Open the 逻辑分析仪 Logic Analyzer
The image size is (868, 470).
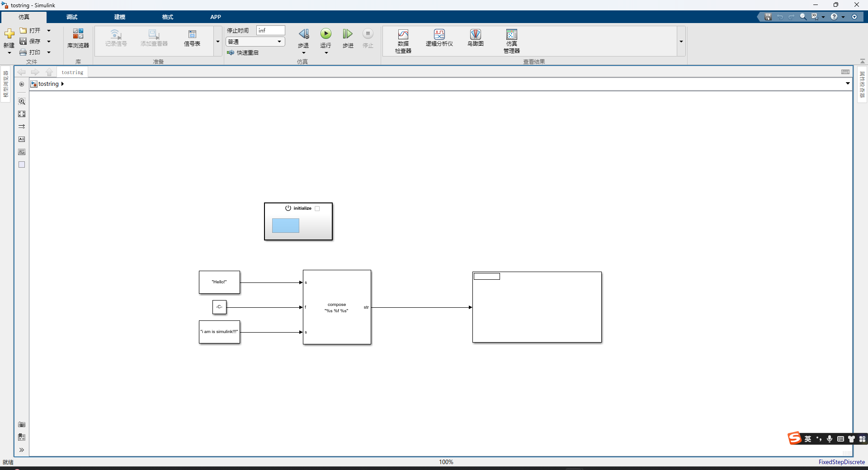coord(439,38)
